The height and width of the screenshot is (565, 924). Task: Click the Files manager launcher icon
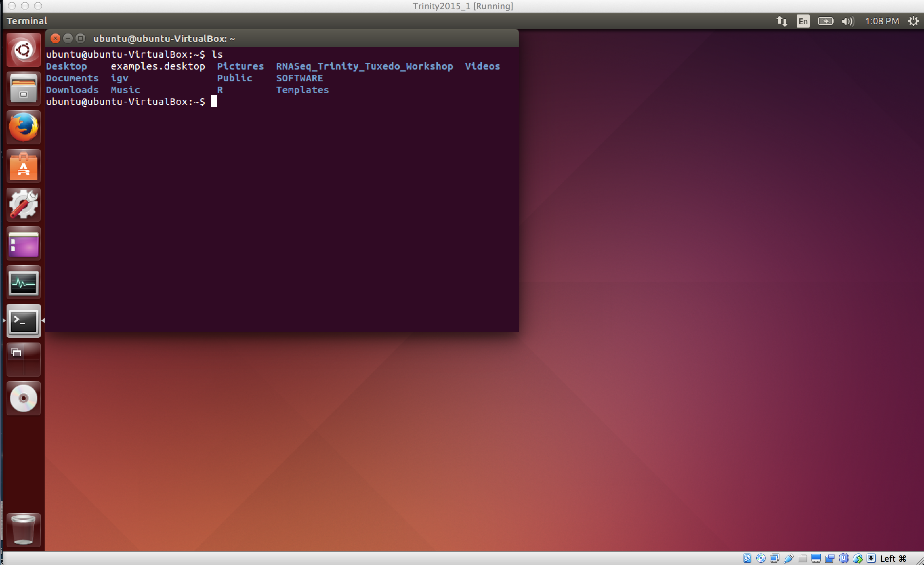(x=23, y=89)
